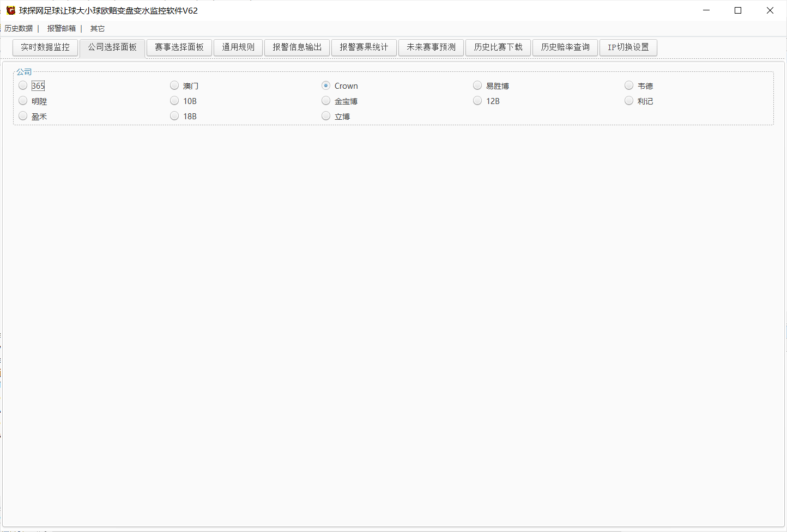The image size is (787, 532).
Task: Go to the 历史赔率查询 tab
Action: (x=565, y=47)
